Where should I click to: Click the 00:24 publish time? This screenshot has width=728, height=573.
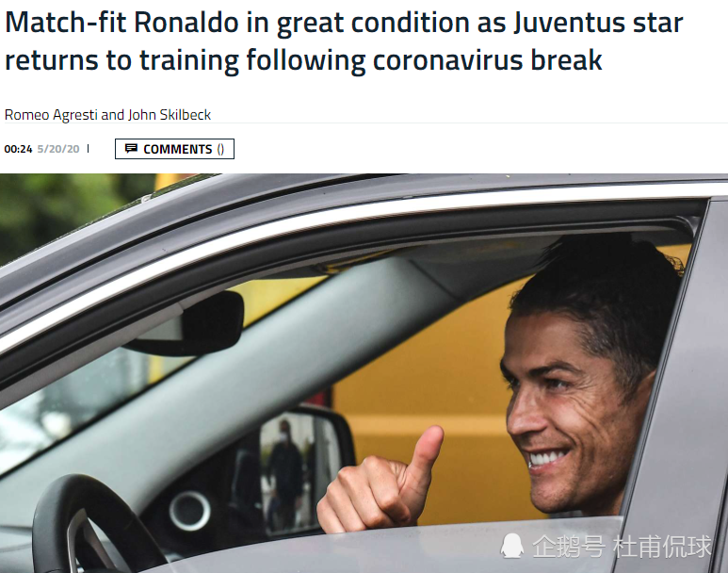18,149
